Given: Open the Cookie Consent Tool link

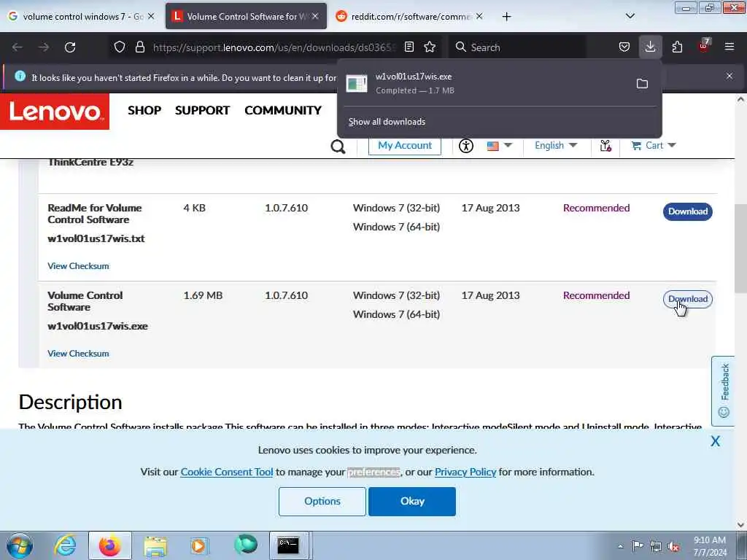Looking at the screenshot, I should click(x=227, y=472).
